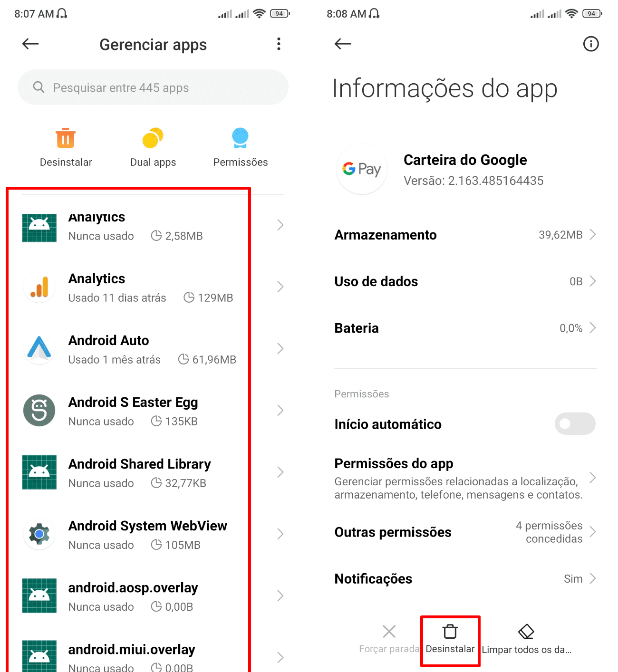This screenshot has height=672, width=618.
Task: Expand Android Shared Library chevron
Action: point(280,472)
